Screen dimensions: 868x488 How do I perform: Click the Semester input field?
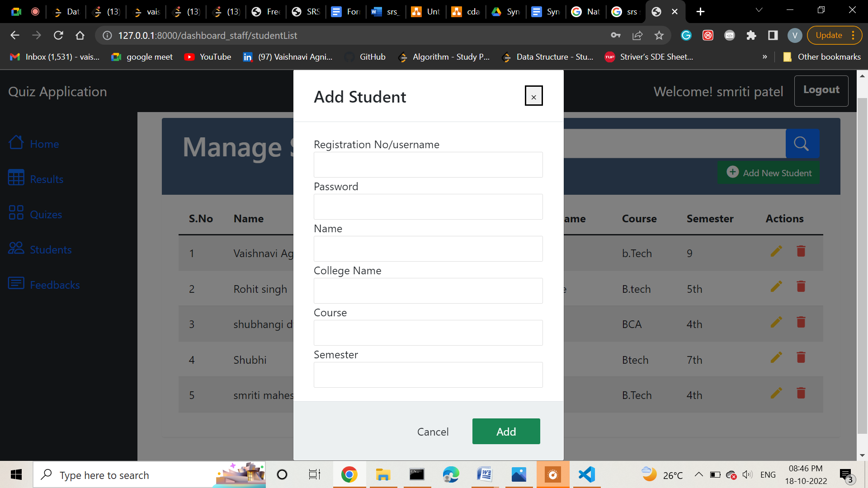click(x=428, y=375)
